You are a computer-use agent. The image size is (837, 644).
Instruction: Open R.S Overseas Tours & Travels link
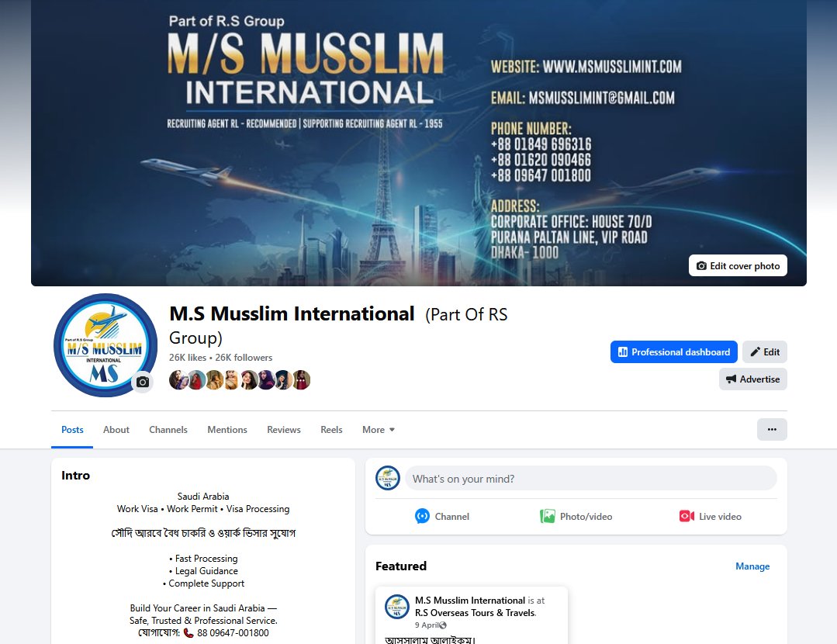[475, 613]
